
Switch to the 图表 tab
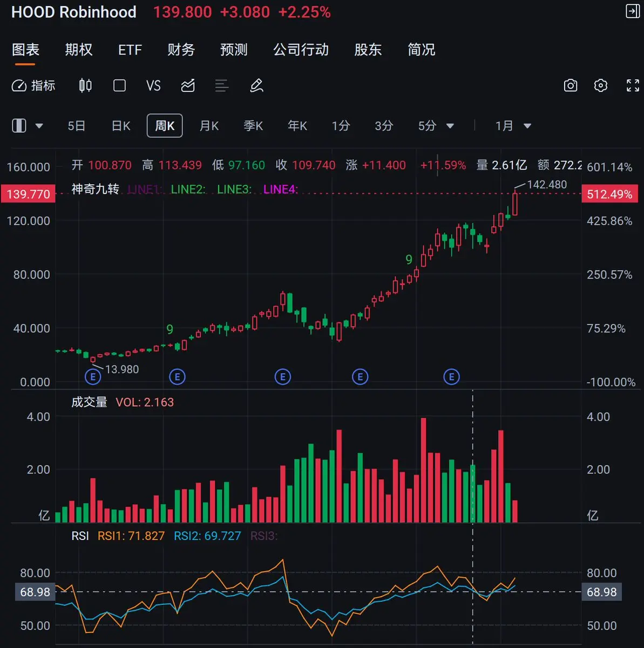[x=25, y=50]
